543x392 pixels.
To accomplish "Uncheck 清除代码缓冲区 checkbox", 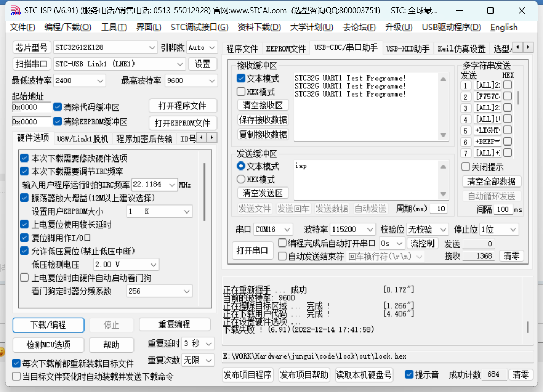I will [x=57, y=107].
